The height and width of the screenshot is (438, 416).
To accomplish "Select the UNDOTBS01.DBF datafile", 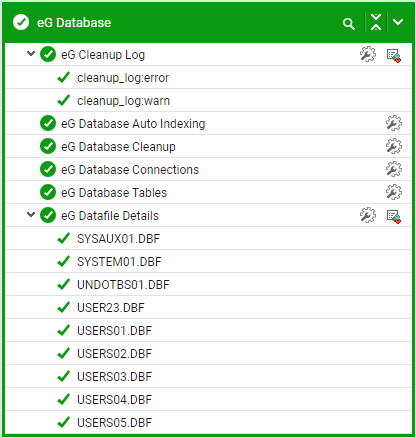I will click(123, 285).
